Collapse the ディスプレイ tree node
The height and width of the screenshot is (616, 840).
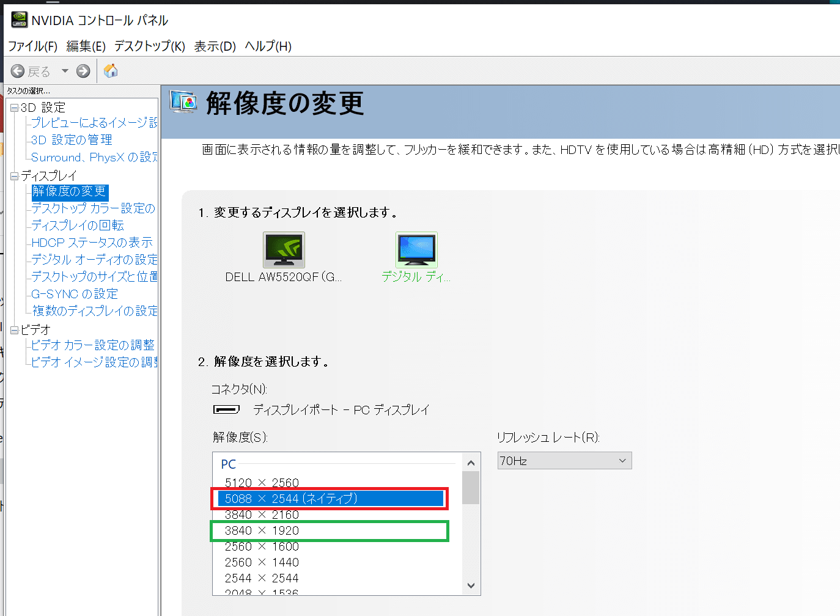[15, 177]
